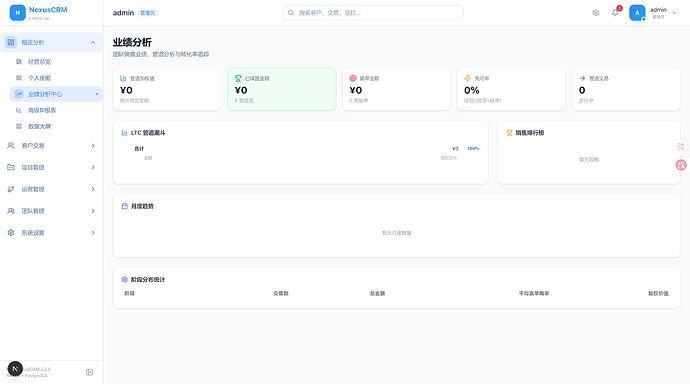Viewport: 690px width, 384px height.
Task: Click the 合计 funnel row label
Action: [139, 149]
